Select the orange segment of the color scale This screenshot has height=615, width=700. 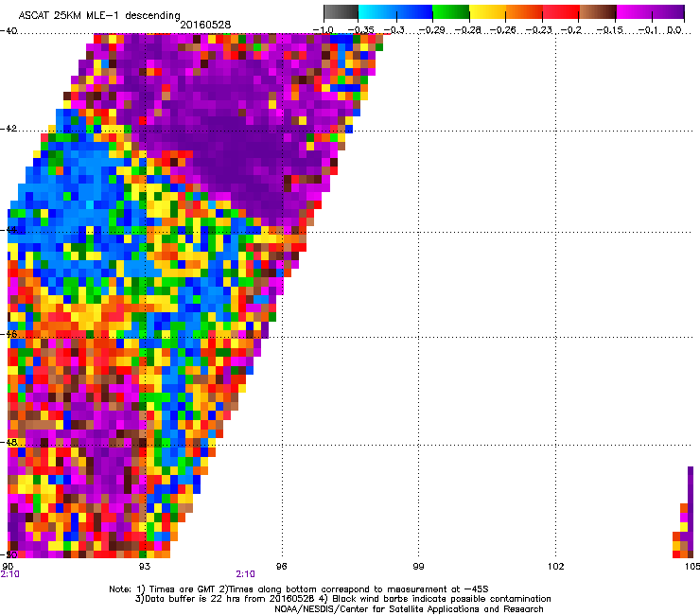[x=524, y=12]
